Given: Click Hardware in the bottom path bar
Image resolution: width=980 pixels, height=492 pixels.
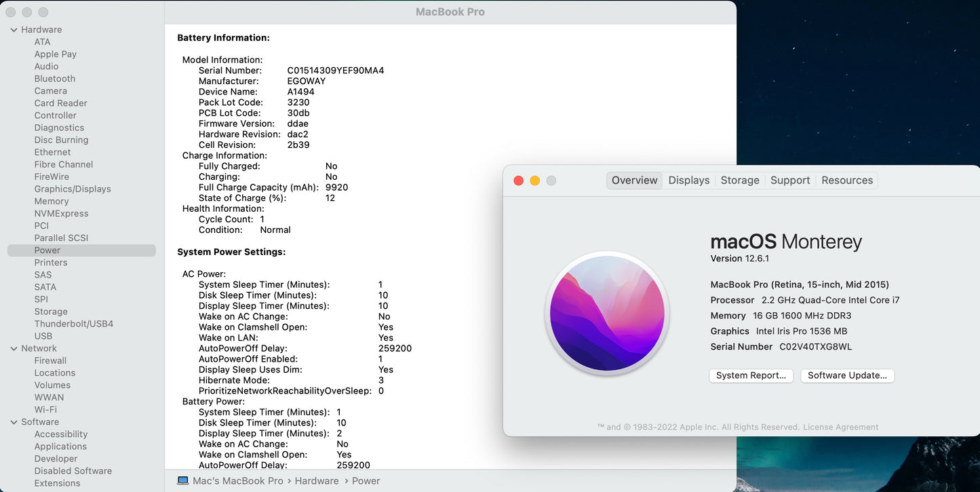Looking at the screenshot, I should point(316,480).
